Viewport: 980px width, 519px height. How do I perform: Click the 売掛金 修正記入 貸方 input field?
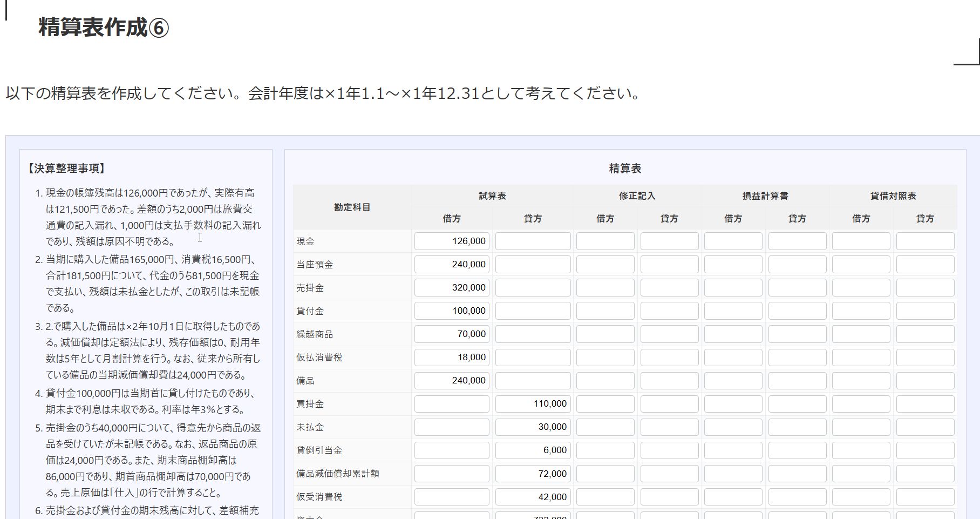click(669, 288)
